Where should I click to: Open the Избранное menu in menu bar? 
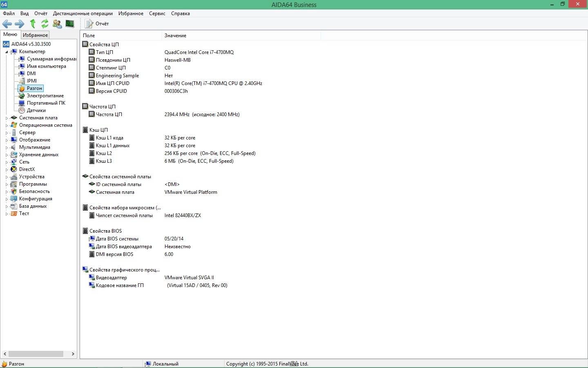point(131,13)
